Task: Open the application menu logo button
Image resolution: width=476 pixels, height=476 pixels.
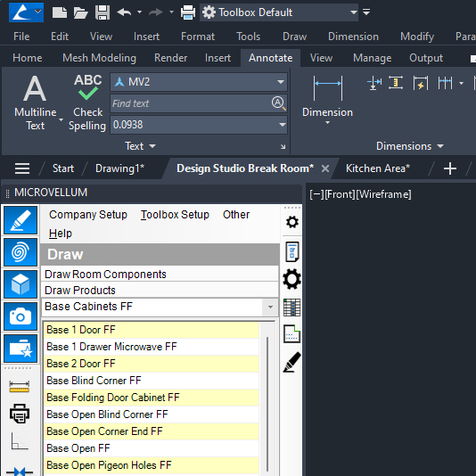Action: tap(26, 12)
